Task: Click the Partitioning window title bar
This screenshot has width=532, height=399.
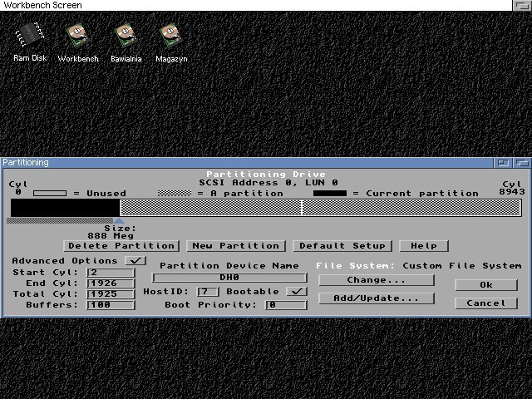Action: point(247,163)
